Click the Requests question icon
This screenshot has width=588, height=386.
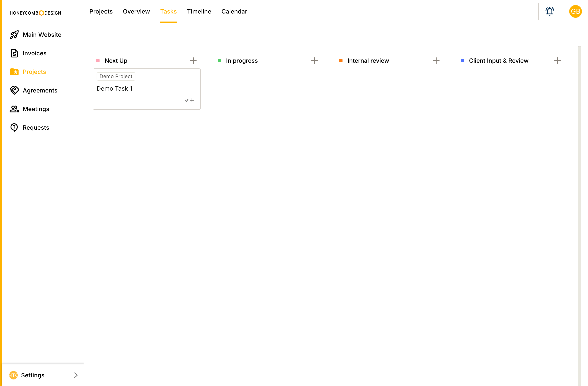coord(14,127)
